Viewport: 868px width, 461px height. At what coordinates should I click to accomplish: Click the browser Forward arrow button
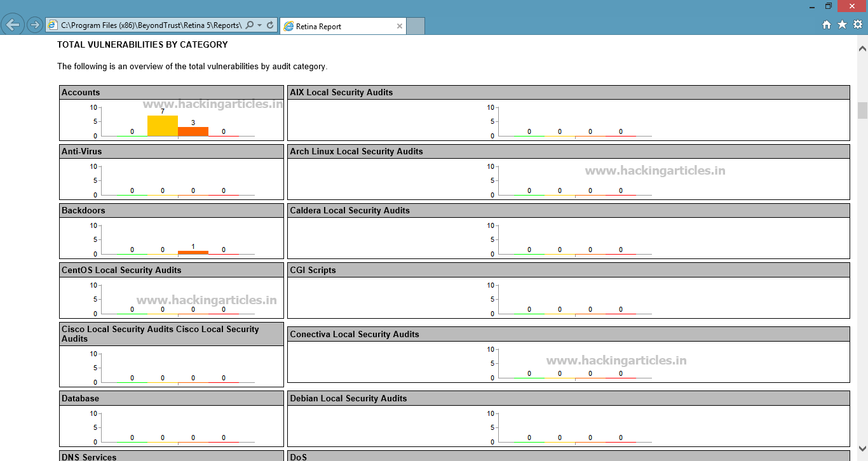[35, 25]
